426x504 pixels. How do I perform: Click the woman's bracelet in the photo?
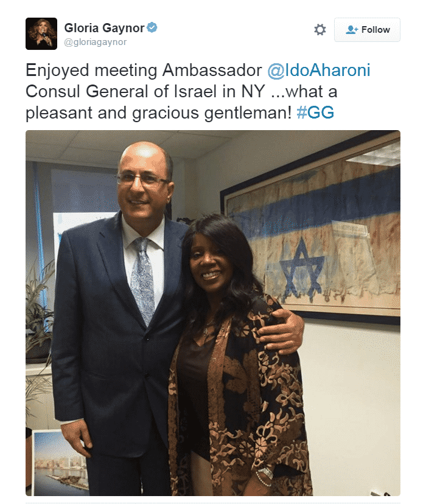(x=265, y=477)
